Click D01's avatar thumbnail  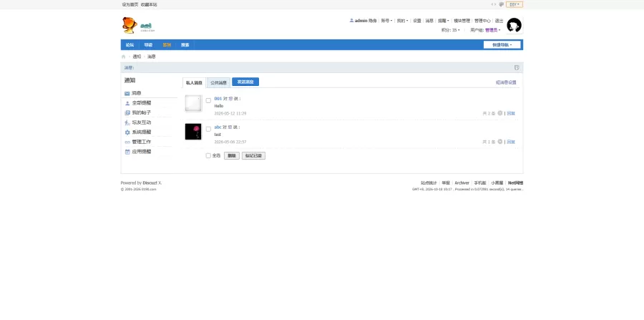point(193,103)
